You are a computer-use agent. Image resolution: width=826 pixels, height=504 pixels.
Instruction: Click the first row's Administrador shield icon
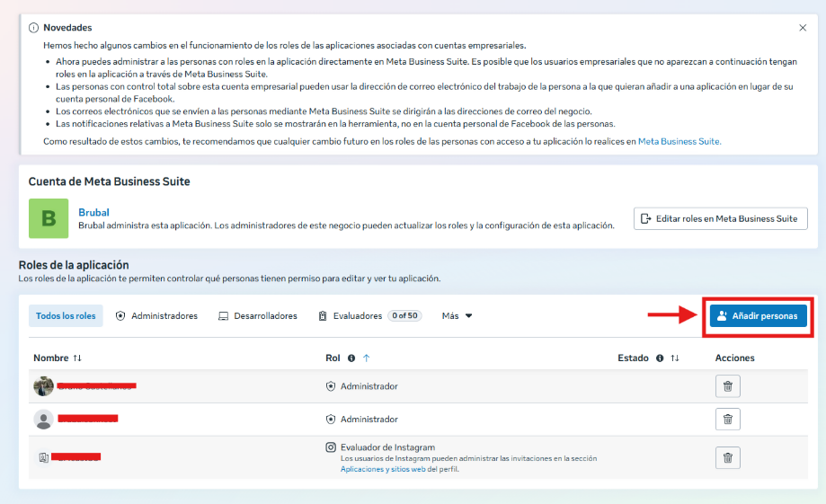point(330,386)
